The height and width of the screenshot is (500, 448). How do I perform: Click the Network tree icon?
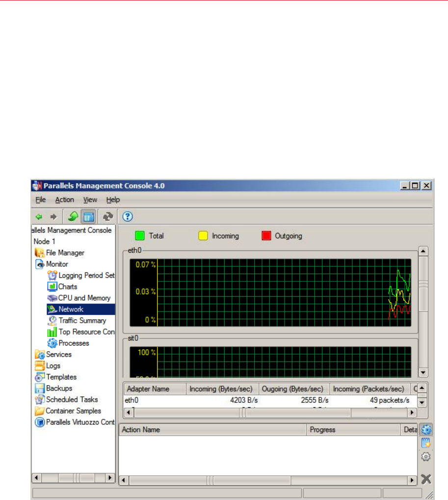[52, 309]
